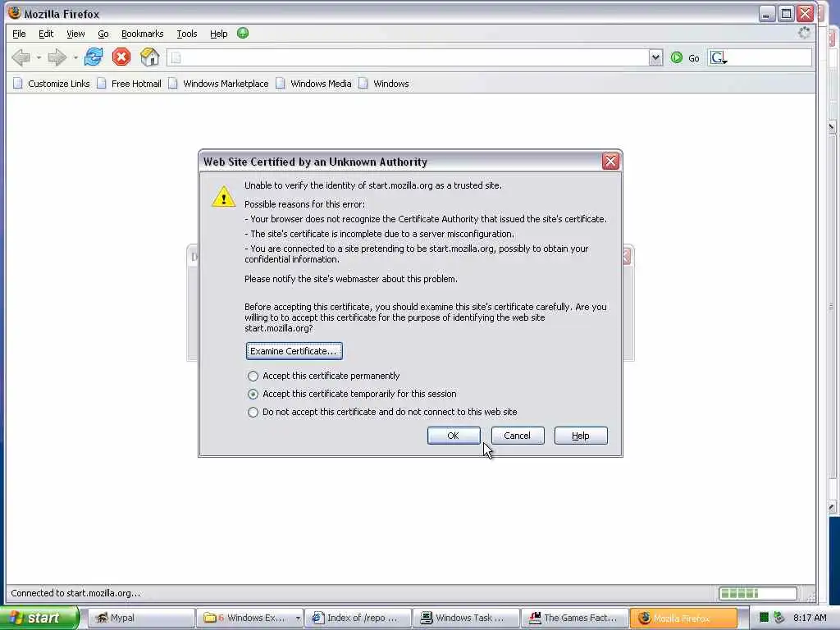Click the Free Hotmail bookmark icon
Screen dimensions: 840x630
tap(101, 84)
